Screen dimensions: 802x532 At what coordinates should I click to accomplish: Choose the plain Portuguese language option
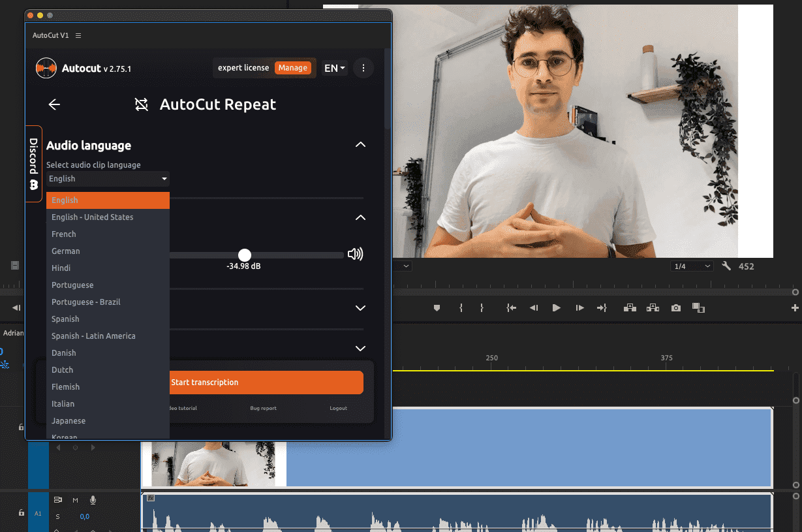tap(108, 285)
